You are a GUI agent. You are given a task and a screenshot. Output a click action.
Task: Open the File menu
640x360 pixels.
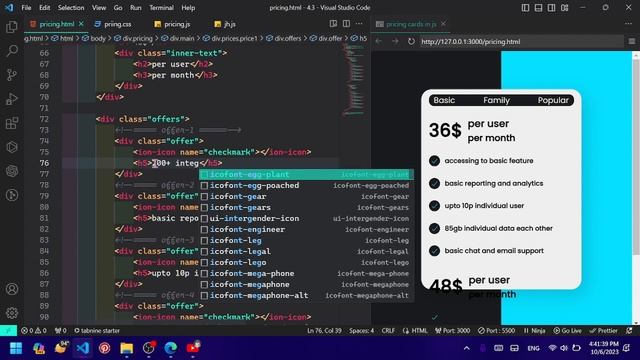coord(26,8)
